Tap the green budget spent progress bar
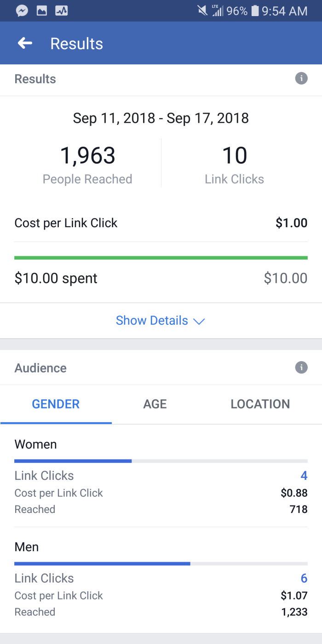 tap(161, 258)
